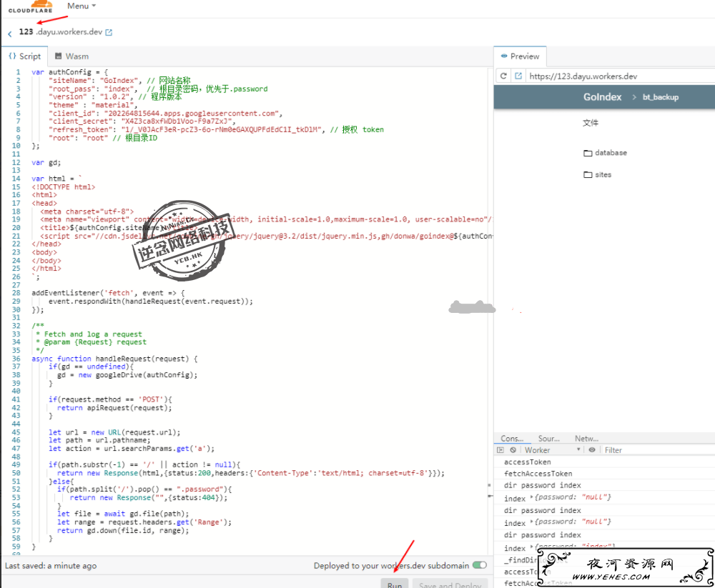Switch to the Script tab
This screenshot has width=715, height=588.
point(25,56)
